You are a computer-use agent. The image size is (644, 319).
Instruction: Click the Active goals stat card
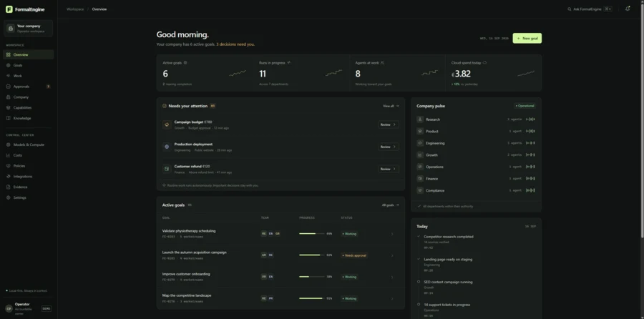pyautogui.click(x=205, y=73)
